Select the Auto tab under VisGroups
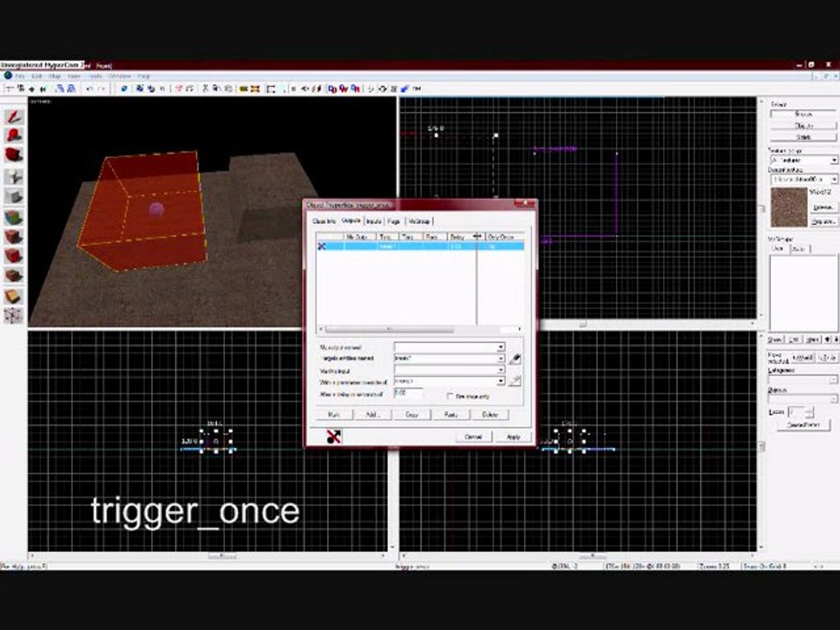Image resolution: width=840 pixels, height=630 pixels. (x=798, y=249)
